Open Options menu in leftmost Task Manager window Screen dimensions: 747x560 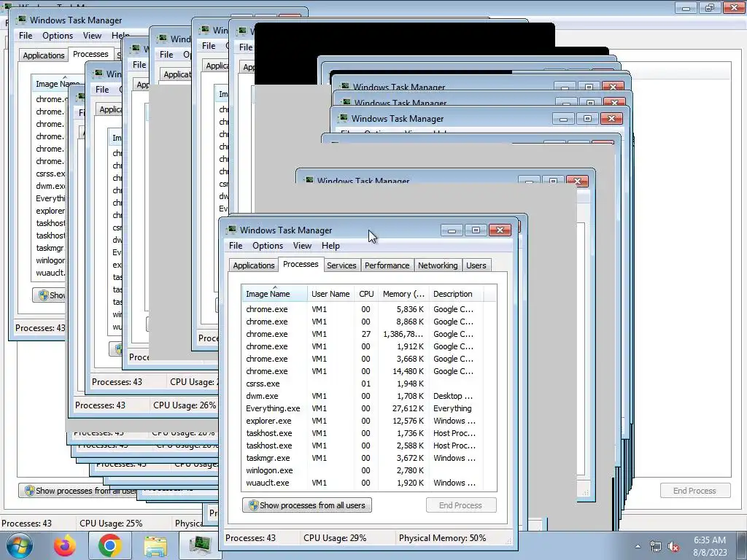[58, 36]
